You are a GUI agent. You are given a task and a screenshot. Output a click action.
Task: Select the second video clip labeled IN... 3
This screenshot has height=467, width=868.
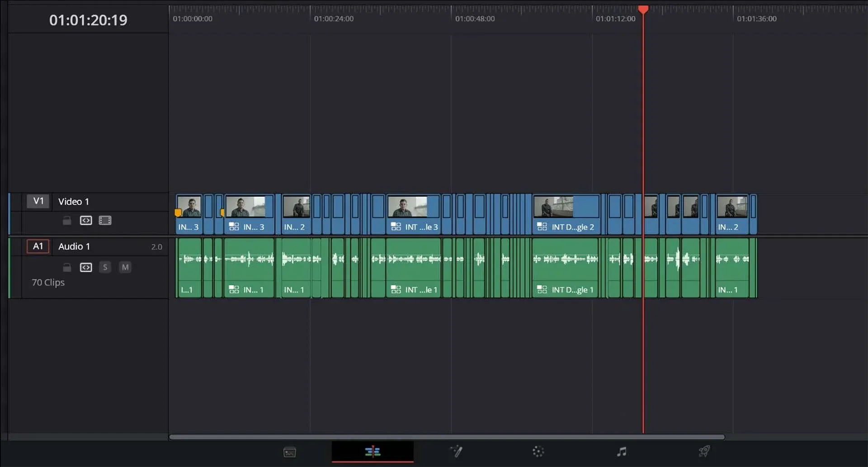click(x=250, y=214)
